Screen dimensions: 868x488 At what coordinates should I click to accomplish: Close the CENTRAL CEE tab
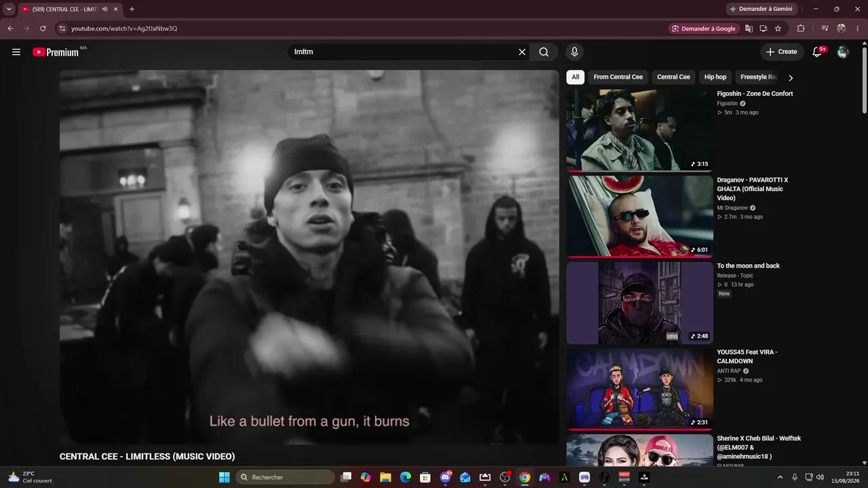[116, 9]
